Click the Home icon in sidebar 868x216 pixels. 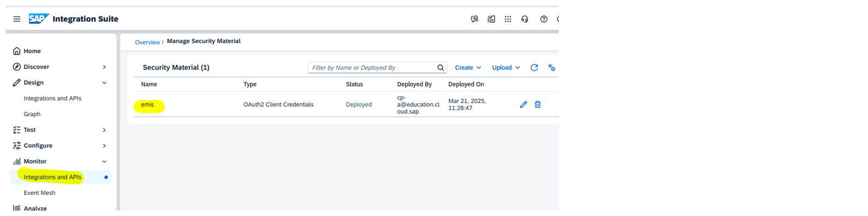tap(17, 51)
